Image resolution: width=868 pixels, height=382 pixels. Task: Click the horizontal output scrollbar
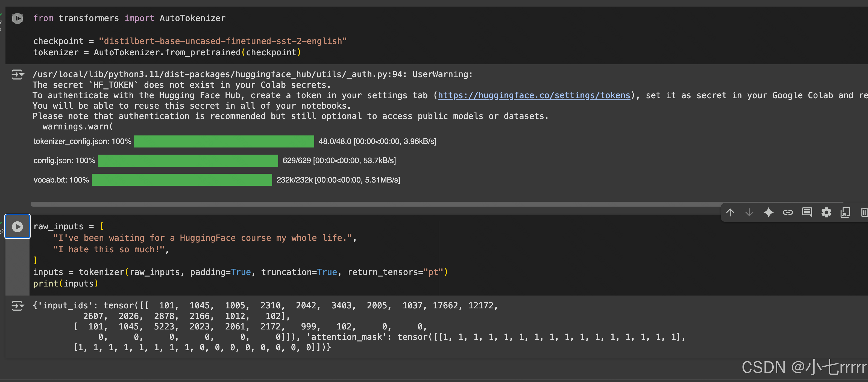pos(437,204)
